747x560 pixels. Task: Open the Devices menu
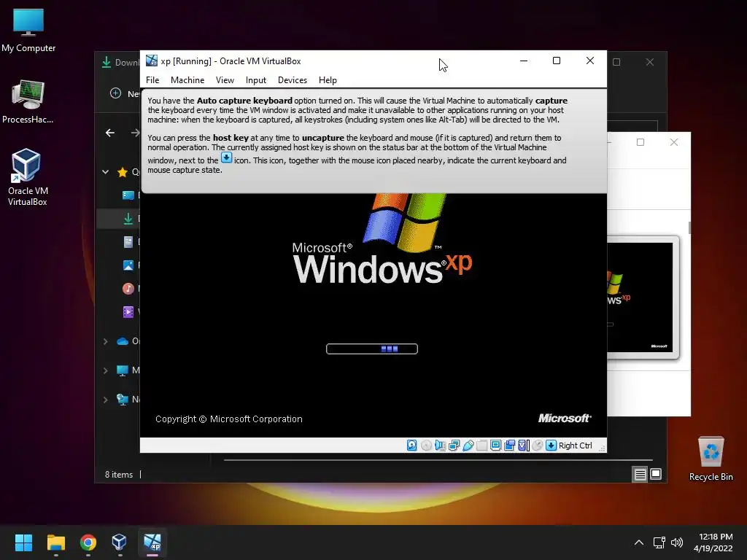point(292,80)
